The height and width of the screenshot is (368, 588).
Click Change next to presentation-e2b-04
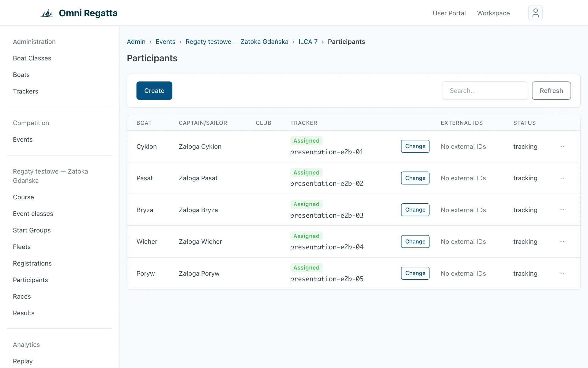pos(415,242)
